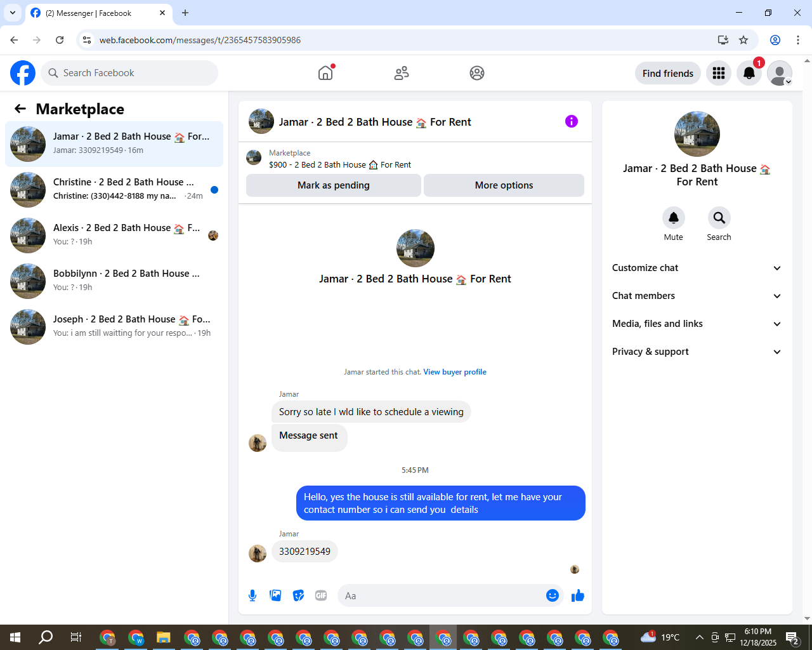Choose a GIF icon
This screenshot has width=812, height=650.
tap(321, 595)
